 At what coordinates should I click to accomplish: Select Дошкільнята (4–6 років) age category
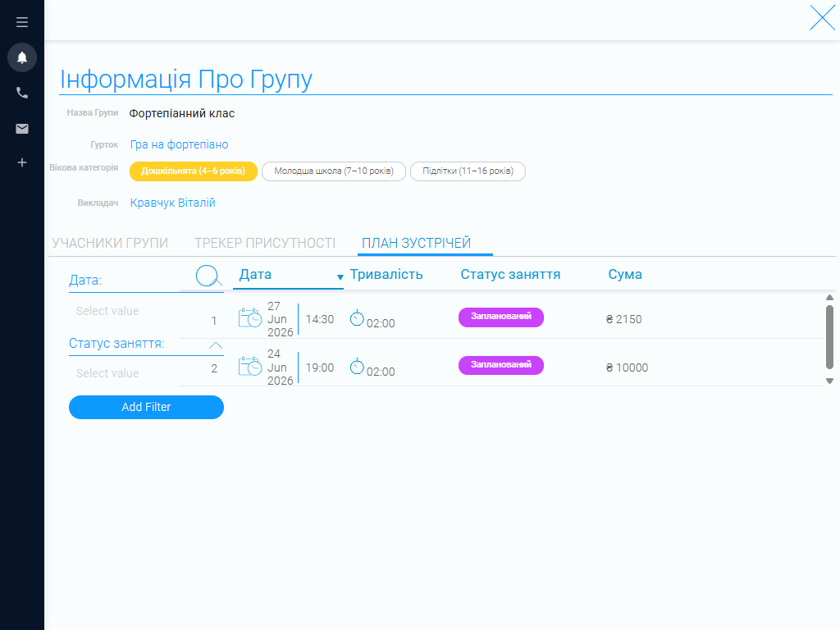click(x=194, y=171)
